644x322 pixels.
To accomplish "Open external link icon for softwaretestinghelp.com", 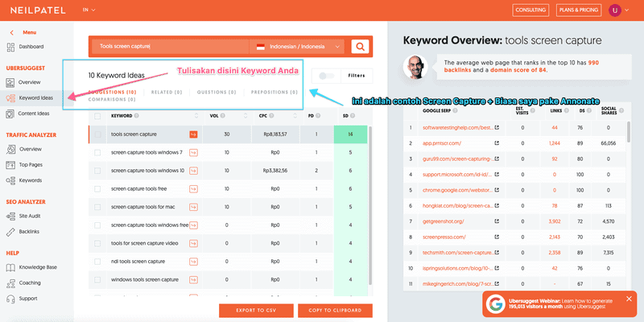I will [x=497, y=128].
